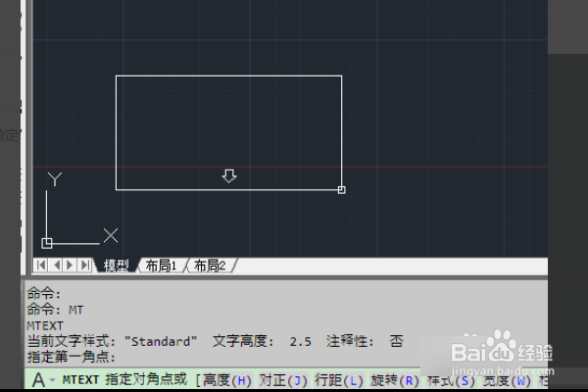Jump to first layout tab arrow
The image size is (588, 392).
(41, 266)
